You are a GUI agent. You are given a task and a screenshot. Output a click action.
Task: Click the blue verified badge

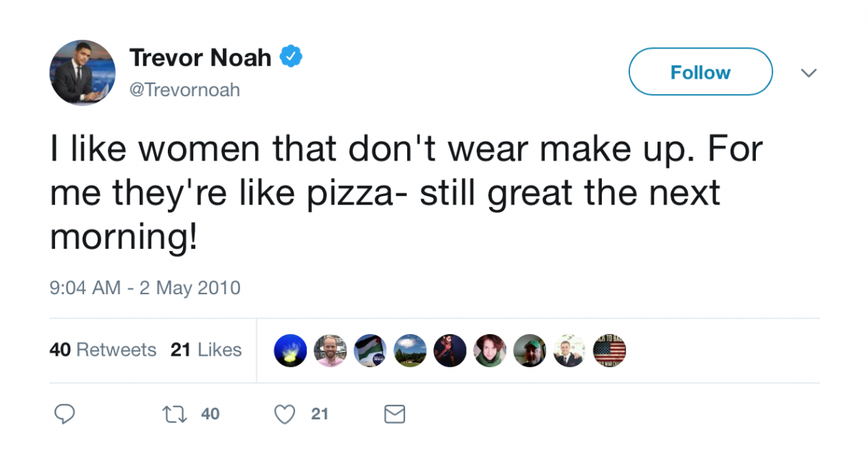click(291, 56)
